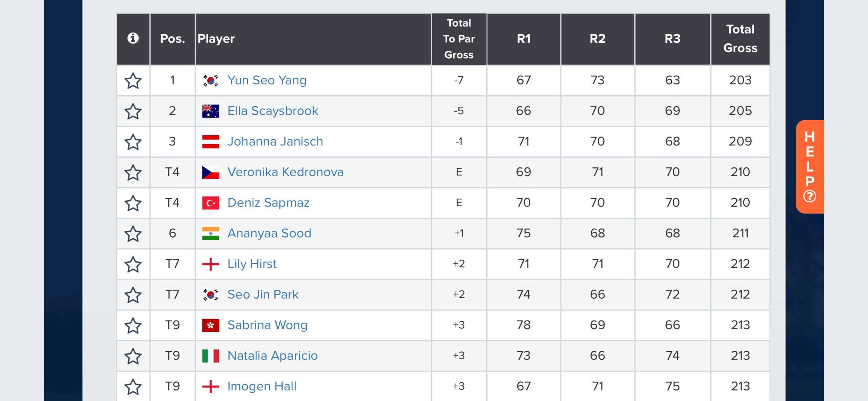Open the orange HELP side tab
868x401 pixels.
tap(809, 166)
